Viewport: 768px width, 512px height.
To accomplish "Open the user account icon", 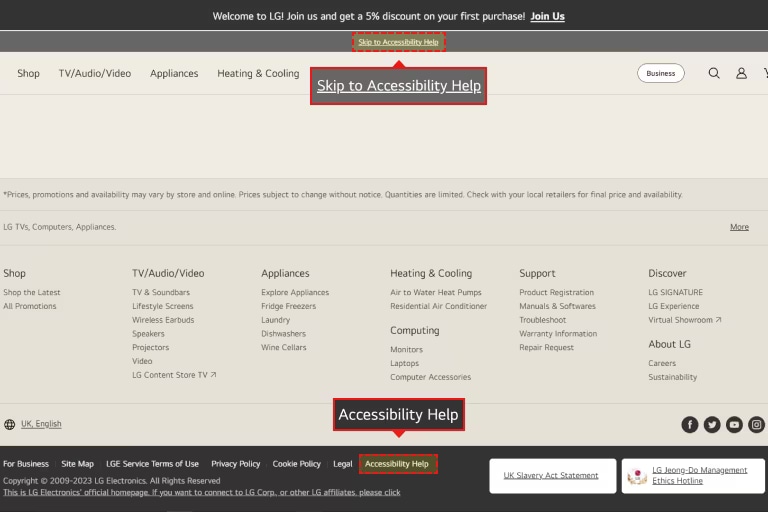I will click(741, 73).
